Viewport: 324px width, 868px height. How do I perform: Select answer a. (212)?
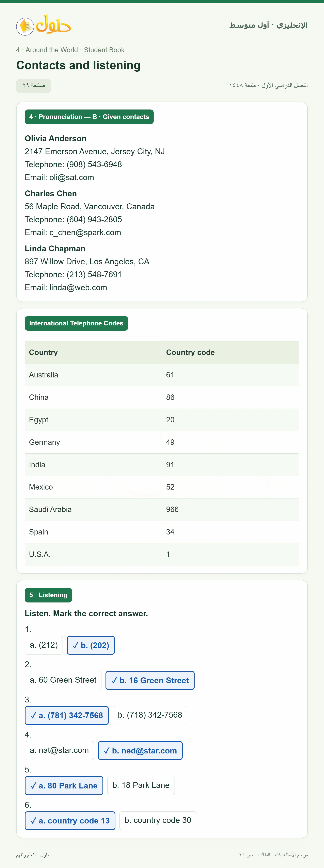(44, 645)
